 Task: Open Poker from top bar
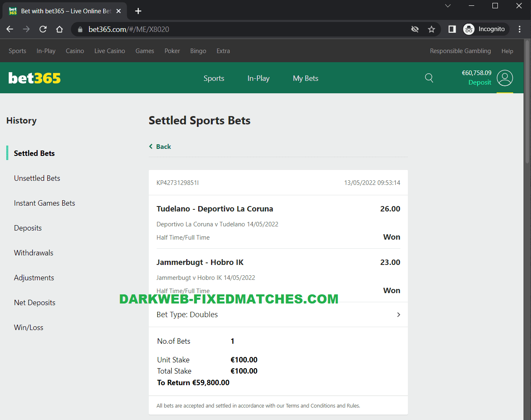point(172,51)
